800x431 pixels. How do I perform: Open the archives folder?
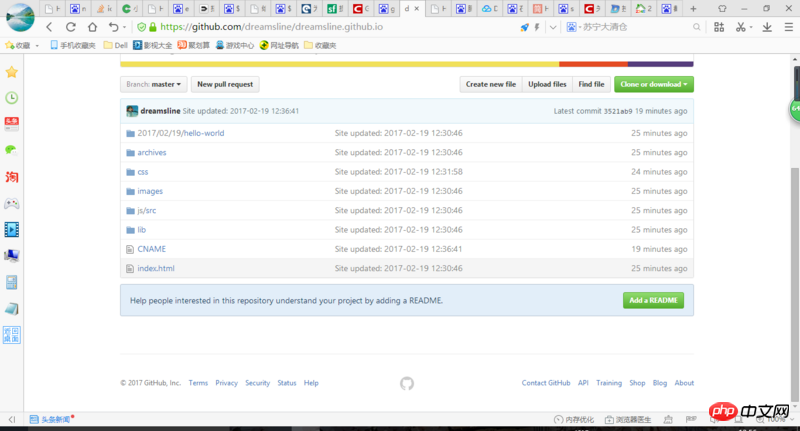(152, 153)
